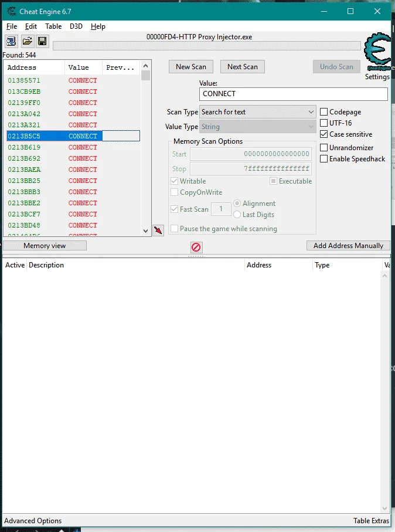This screenshot has height=532, width=395.
Task: Click the Undo Scan button
Action: (336, 67)
